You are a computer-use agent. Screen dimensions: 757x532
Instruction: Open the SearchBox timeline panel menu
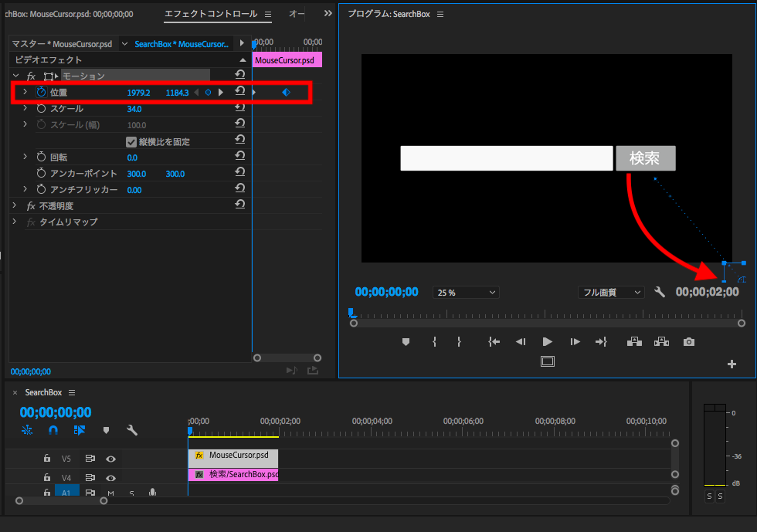pos(72,392)
